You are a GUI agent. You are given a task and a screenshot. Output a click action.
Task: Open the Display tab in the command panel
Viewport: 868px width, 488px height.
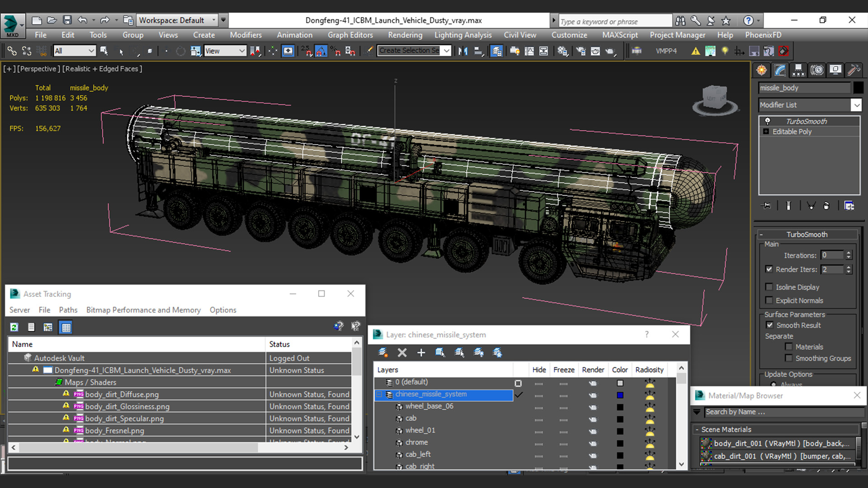(x=835, y=70)
